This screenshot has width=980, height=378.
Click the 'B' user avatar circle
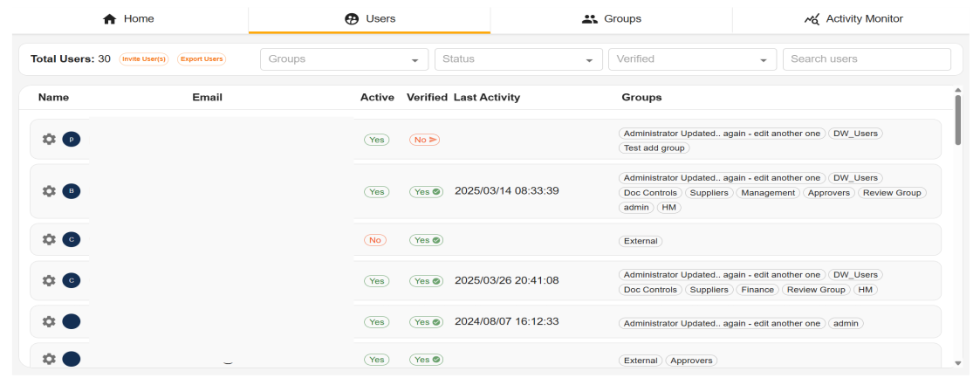72,191
